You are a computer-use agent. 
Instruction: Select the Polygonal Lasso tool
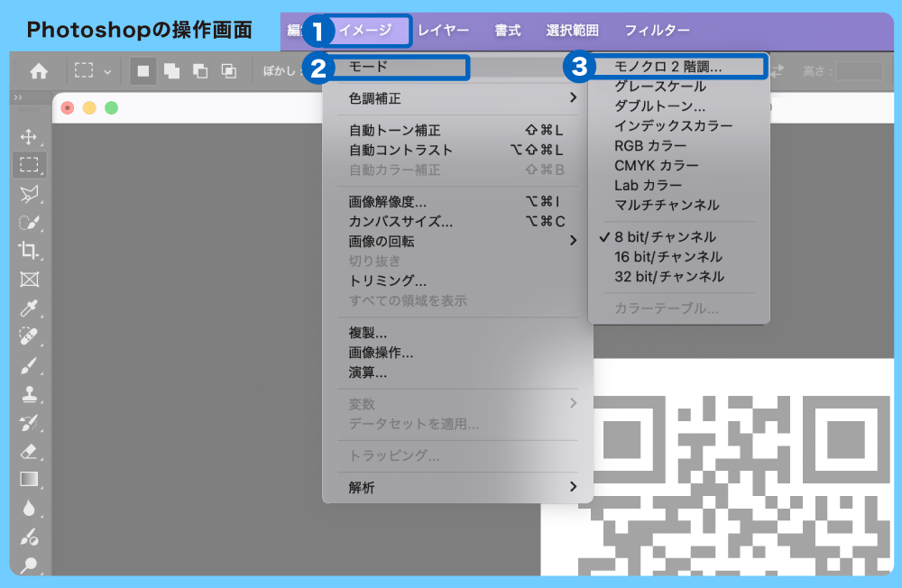(x=29, y=194)
